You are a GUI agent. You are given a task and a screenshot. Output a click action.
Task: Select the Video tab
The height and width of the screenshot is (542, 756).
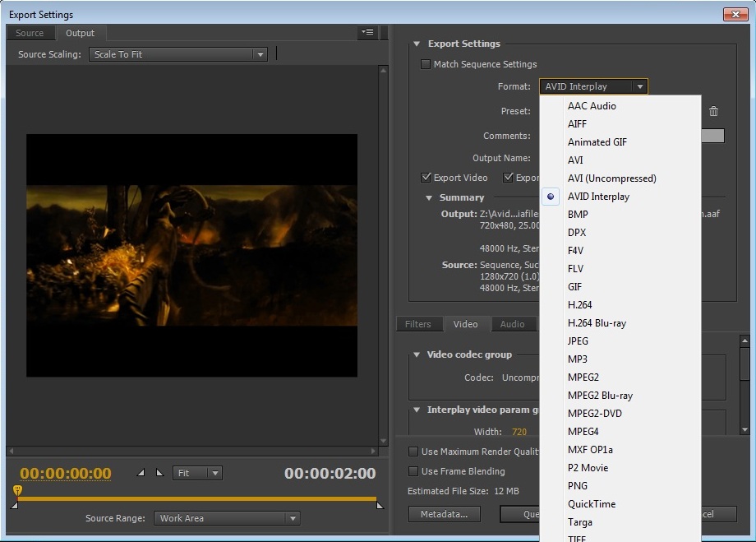tap(465, 324)
